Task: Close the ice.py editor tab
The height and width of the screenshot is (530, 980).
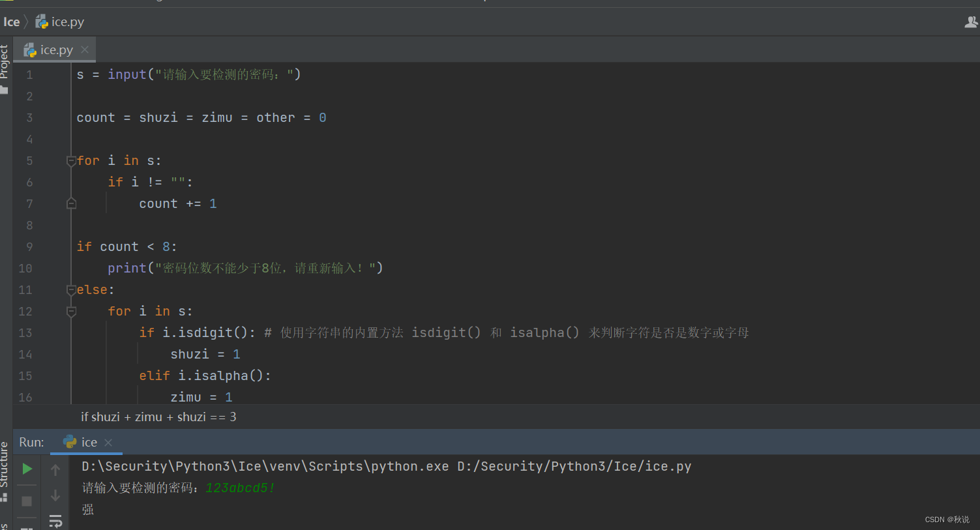Action: tap(85, 50)
